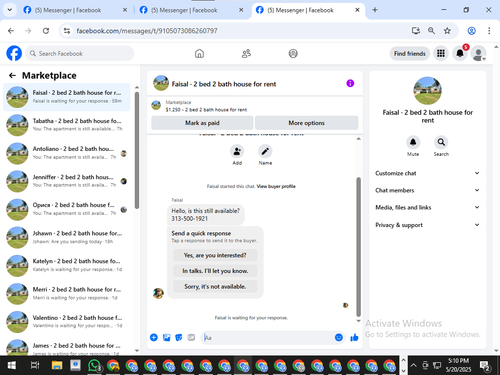Show hidden system tray icons chevron

pos(413,365)
